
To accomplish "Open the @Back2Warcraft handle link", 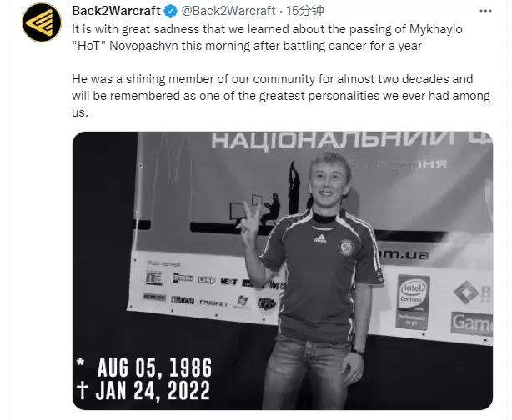I will click(228, 11).
